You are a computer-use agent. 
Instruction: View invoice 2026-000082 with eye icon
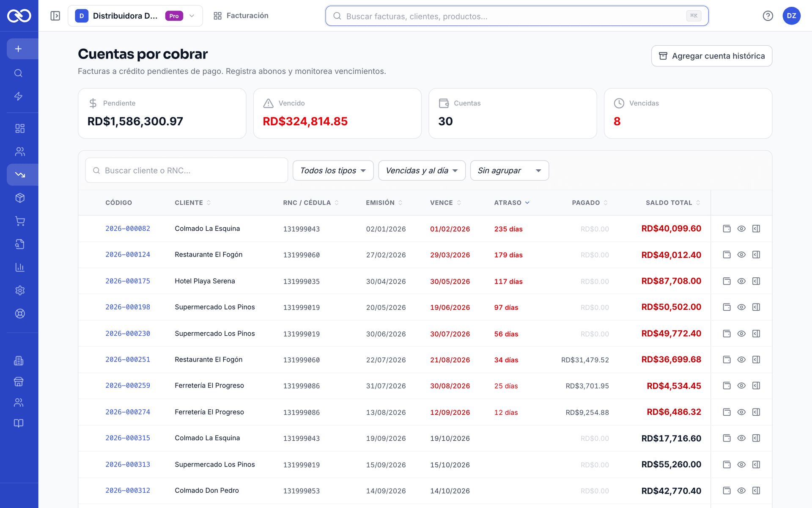point(741,229)
